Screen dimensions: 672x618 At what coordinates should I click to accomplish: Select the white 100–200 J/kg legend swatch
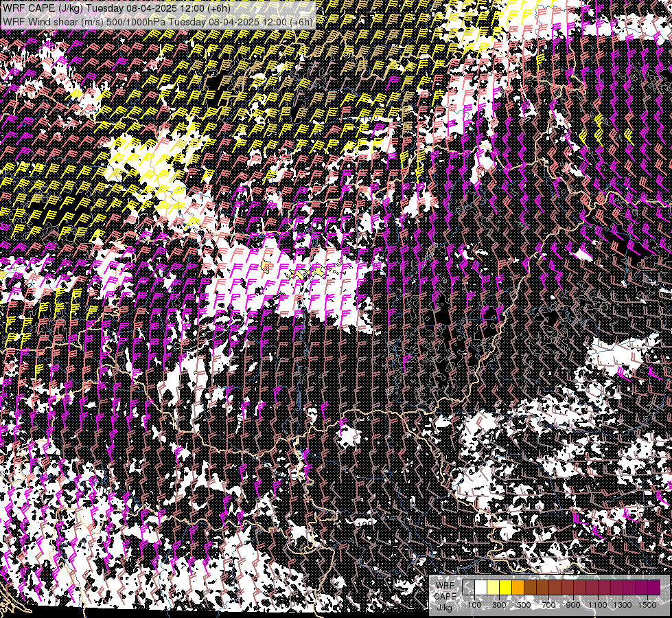point(481,587)
